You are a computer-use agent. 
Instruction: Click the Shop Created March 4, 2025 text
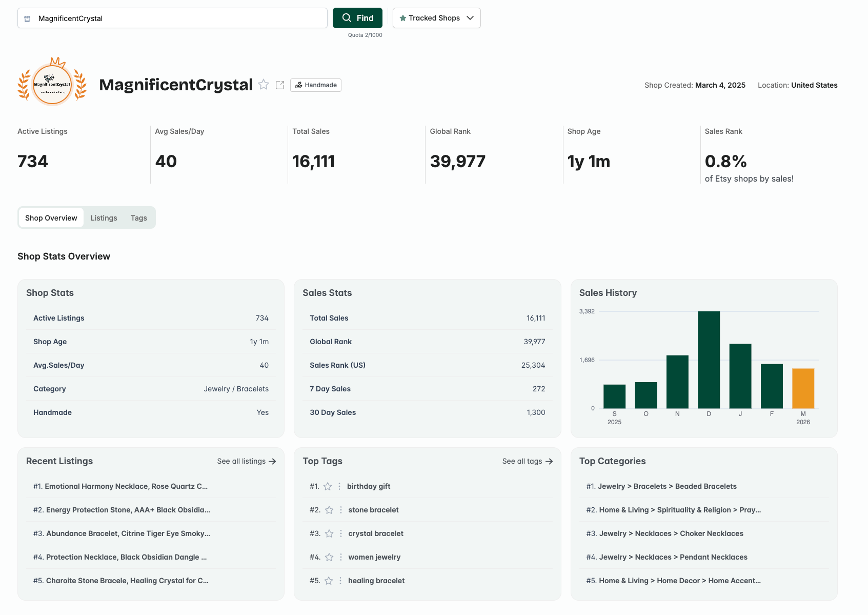695,85
